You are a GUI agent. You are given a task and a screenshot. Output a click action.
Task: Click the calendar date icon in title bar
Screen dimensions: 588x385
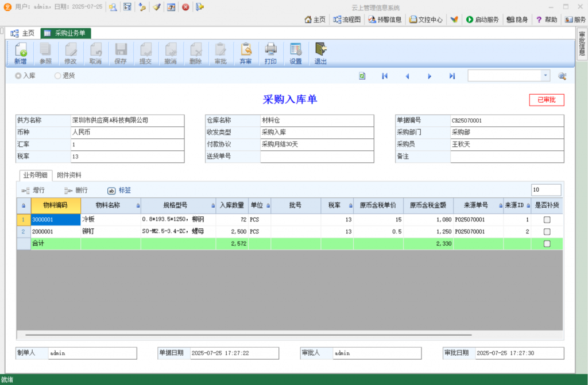(171, 7)
